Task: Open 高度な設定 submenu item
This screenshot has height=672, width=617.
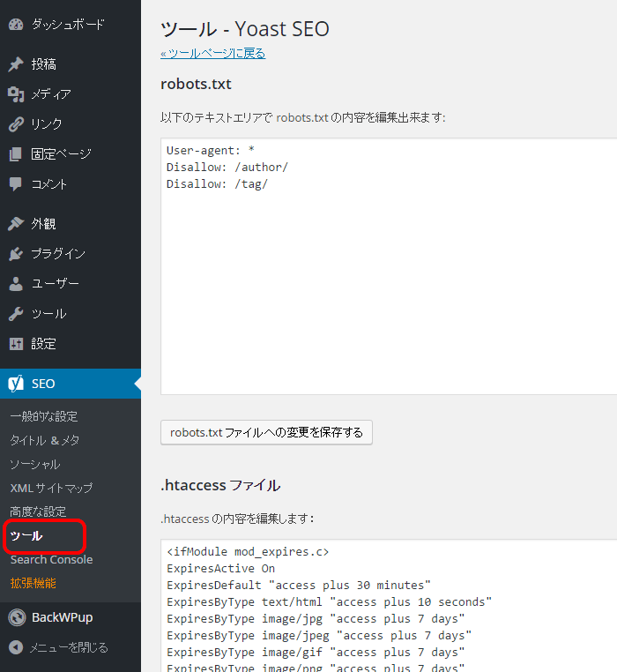Action: (38, 511)
